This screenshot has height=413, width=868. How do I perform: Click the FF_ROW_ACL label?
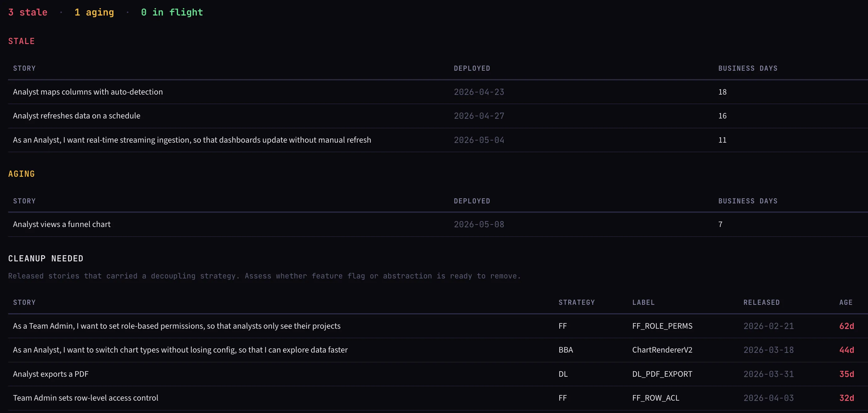click(655, 398)
